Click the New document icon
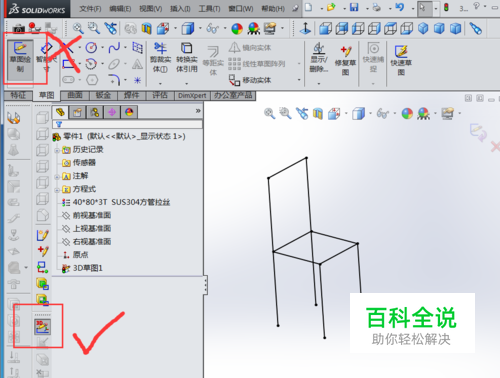Image resolution: width=500 pixels, height=378 pixels. 309,7
